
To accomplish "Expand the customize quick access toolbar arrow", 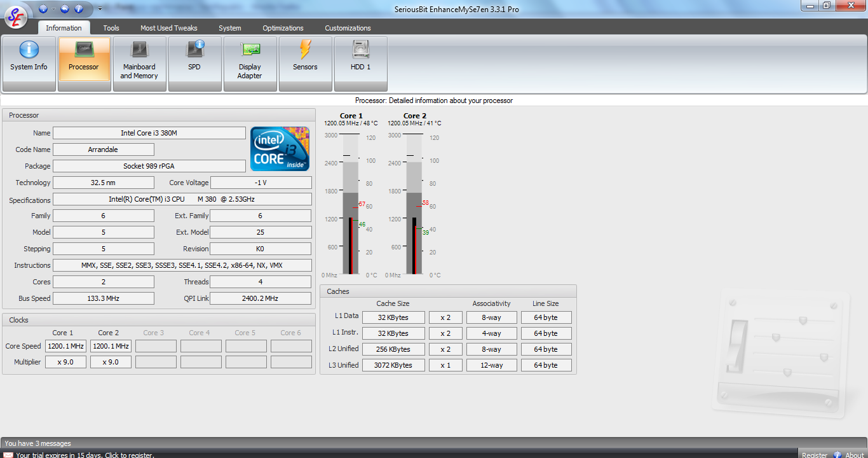I will 100,9.
